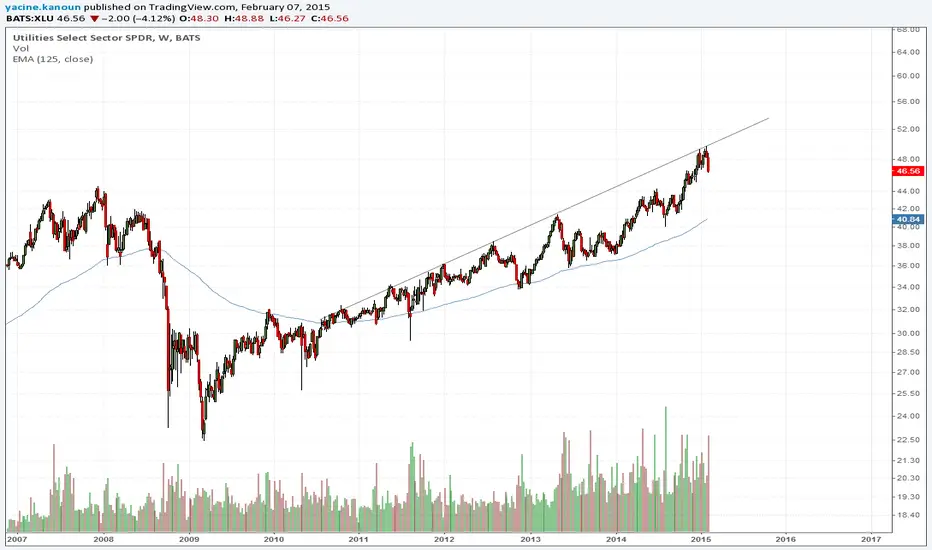Click the 38.00 price axis label

coord(908,245)
